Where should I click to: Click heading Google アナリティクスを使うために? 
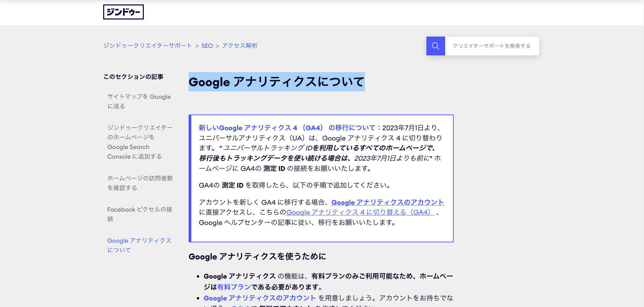257,256
